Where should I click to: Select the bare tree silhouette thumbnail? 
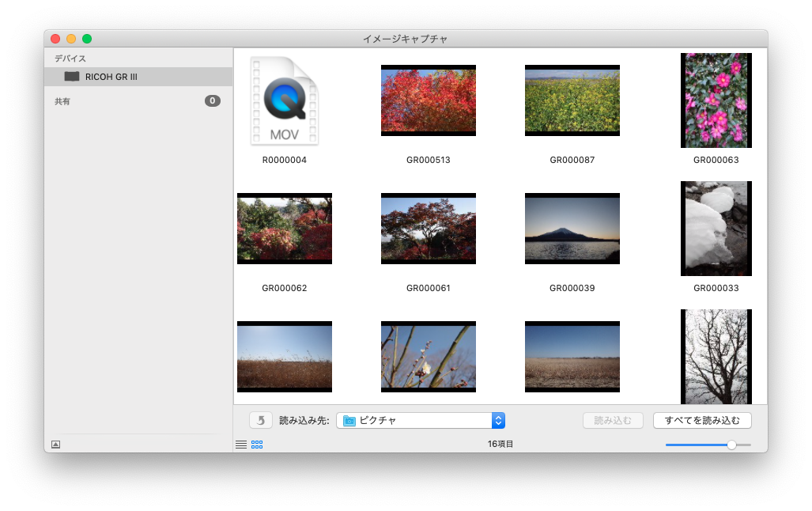pyautogui.click(x=716, y=357)
